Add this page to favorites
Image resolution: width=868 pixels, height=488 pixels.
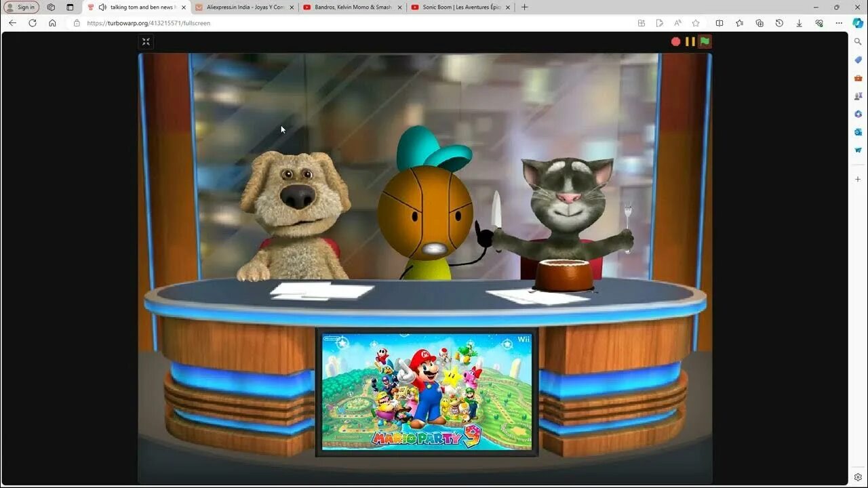pyautogui.click(x=696, y=23)
